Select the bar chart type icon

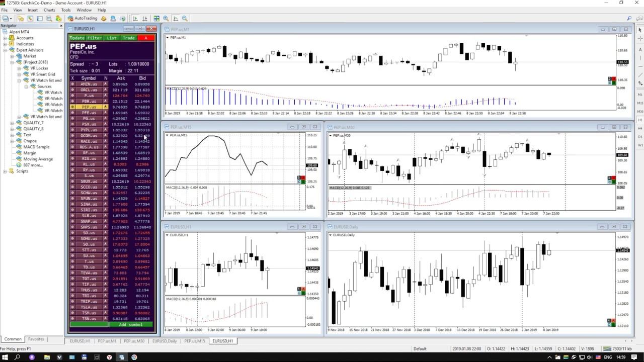coord(135,19)
